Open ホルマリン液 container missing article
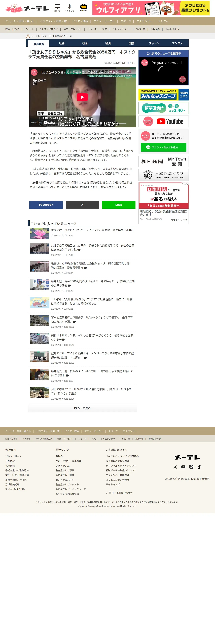 92,337
